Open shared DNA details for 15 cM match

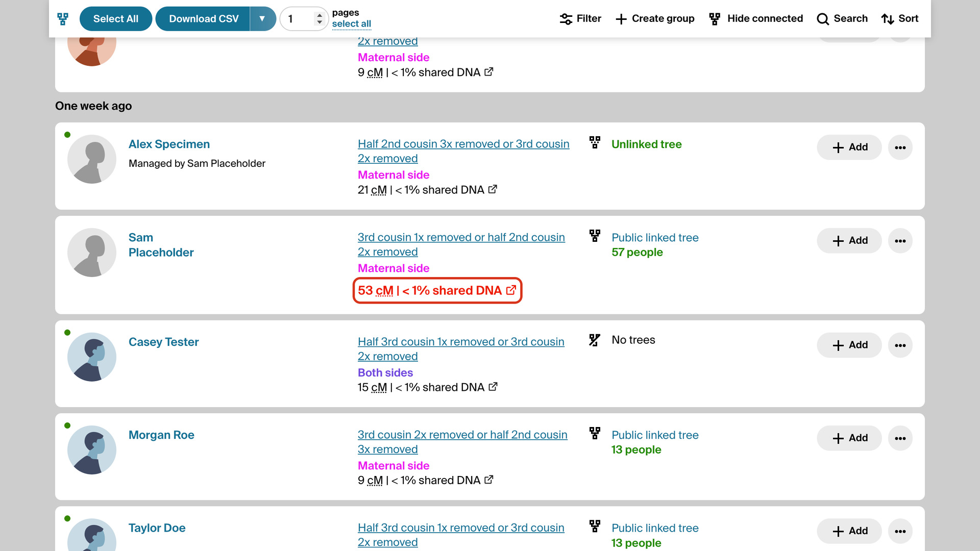pos(493,387)
